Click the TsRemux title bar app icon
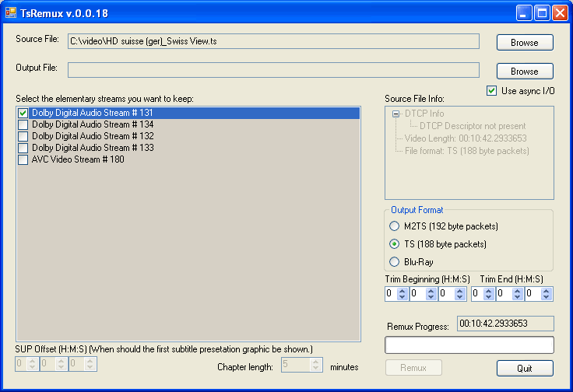The height and width of the screenshot is (392, 573). (11, 12)
